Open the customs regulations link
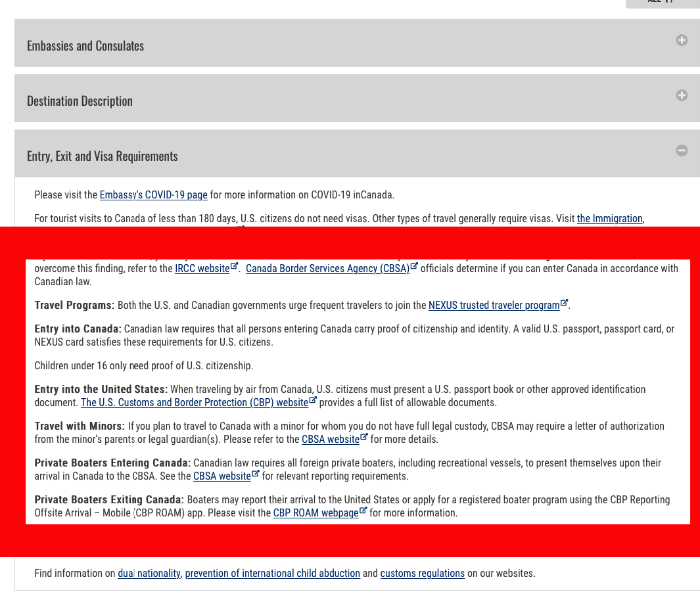This screenshot has height=592, width=700. (423, 573)
